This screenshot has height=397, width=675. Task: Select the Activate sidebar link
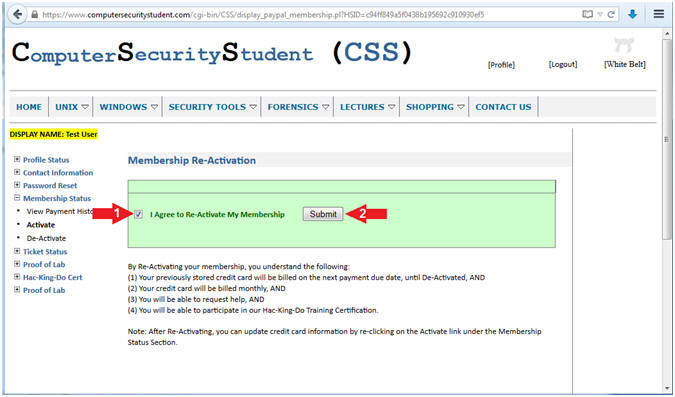tap(41, 225)
